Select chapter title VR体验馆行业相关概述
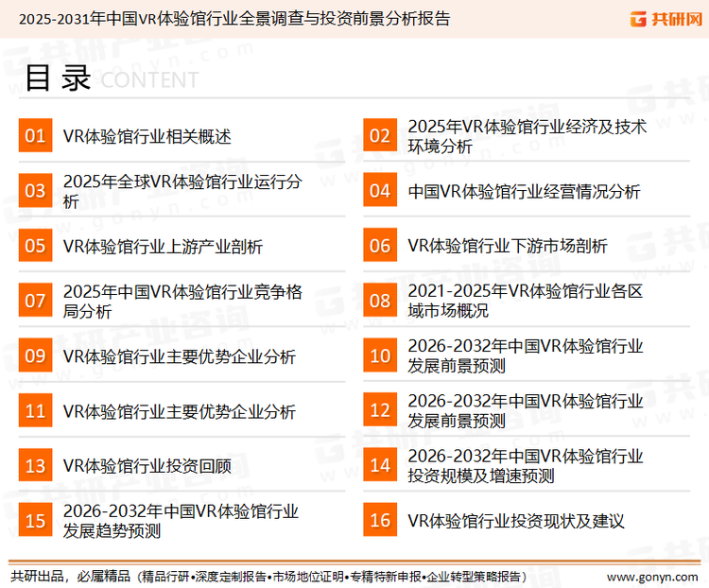Image resolution: width=709 pixels, height=588 pixels. tap(147, 136)
